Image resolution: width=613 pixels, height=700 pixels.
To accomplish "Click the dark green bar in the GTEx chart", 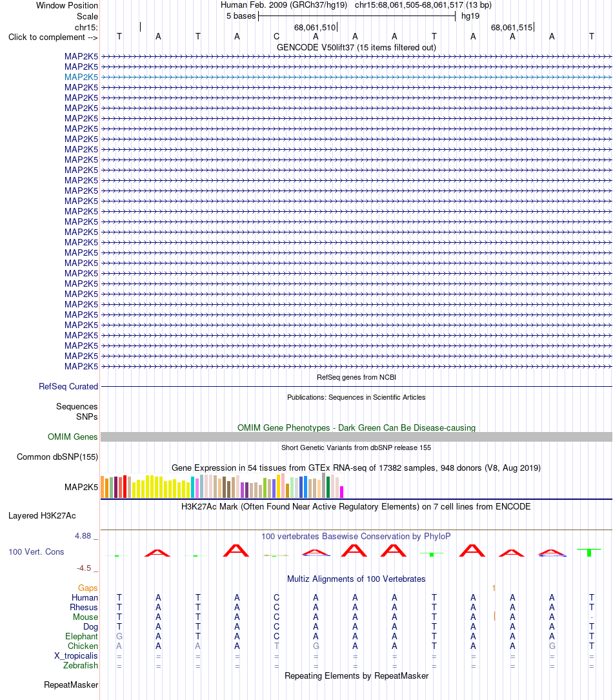I will pos(328,487).
